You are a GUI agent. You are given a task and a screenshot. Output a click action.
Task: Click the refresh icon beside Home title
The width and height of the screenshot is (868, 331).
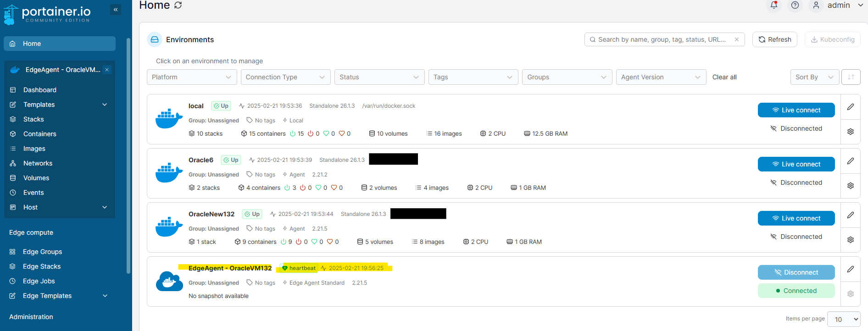(x=178, y=5)
